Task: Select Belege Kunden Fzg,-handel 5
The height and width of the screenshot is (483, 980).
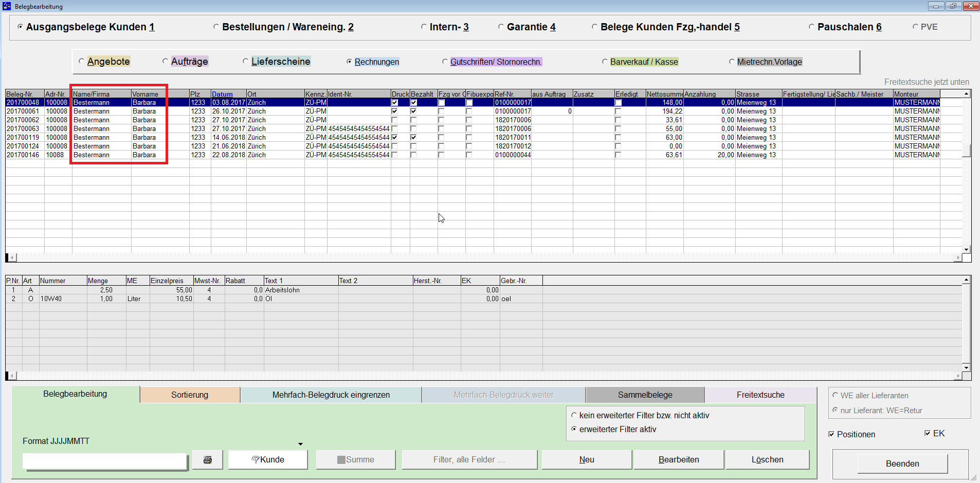Action: coord(666,27)
